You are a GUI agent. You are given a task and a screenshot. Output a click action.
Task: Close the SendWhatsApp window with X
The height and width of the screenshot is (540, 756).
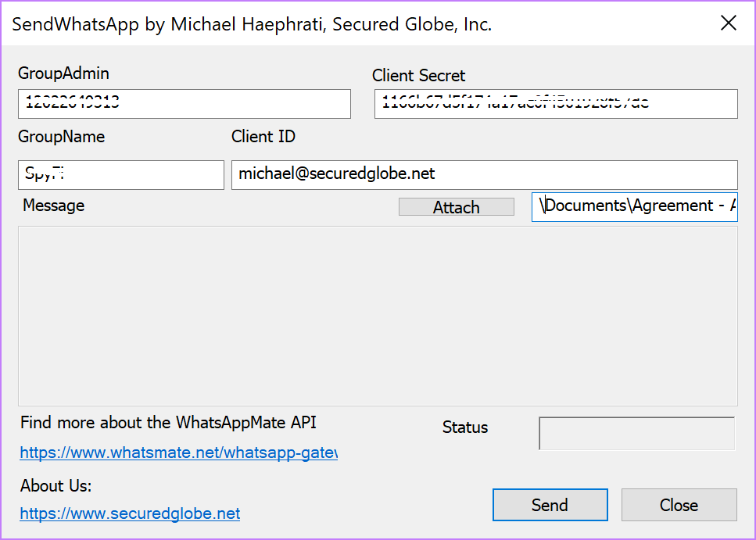pos(729,23)
